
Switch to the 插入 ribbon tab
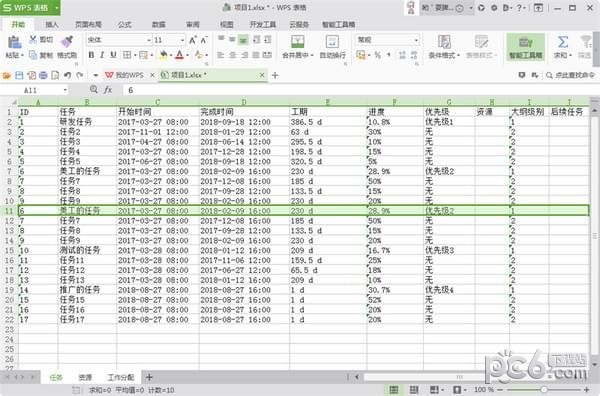tap(52, 24)
